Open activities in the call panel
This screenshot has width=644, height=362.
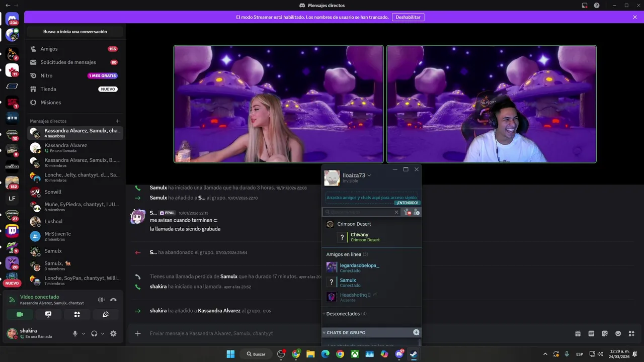point(77,314)
